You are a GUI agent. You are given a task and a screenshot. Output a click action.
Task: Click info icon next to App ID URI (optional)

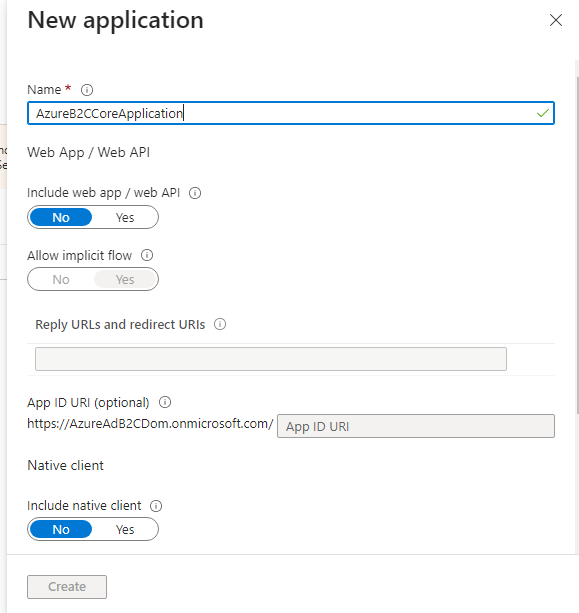click(x=165, y=402)
